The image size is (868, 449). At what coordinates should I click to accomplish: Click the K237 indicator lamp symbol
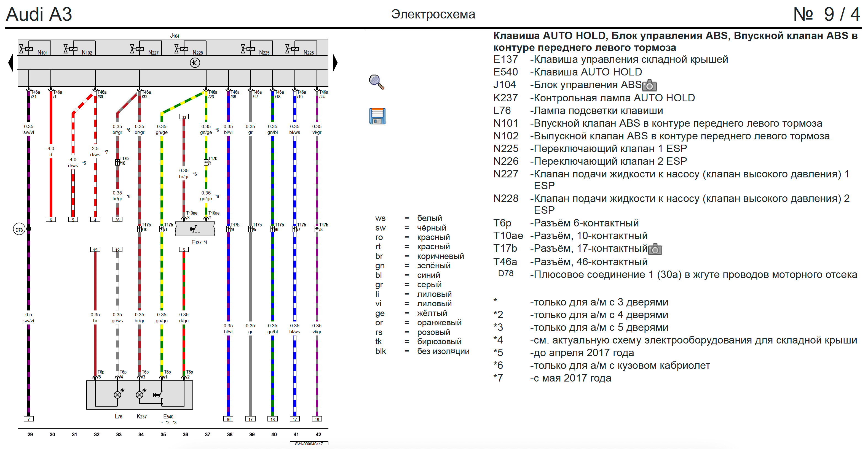pyautogui.click(x=140, y=394)
